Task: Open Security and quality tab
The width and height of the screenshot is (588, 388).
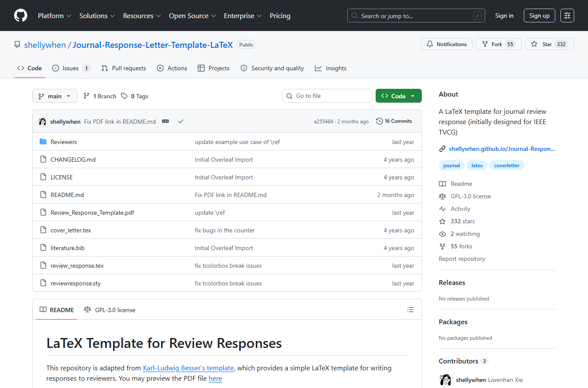Action: [272, 68]
